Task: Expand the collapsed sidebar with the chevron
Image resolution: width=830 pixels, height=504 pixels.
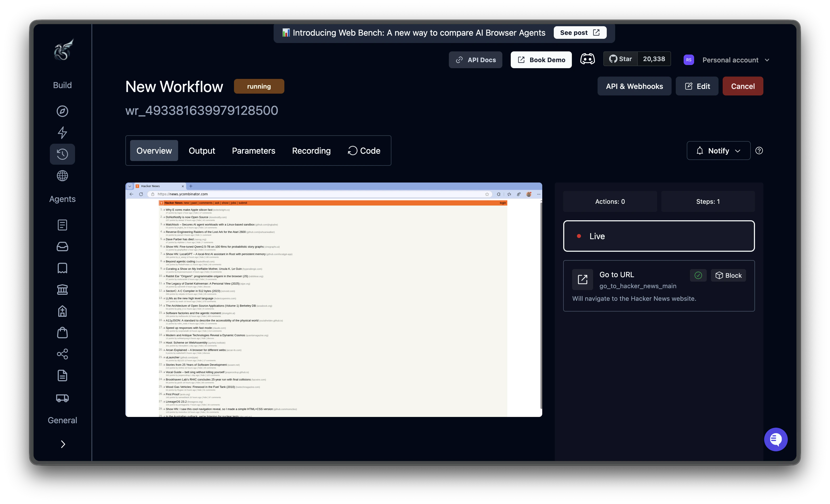Action: 62,444
